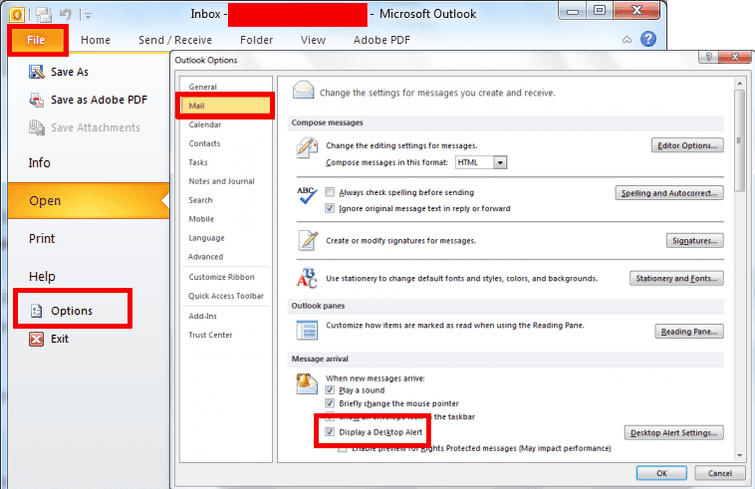Open the compose message format HTML dropdown
This screenshot has height=489, width=755.
pos(500,163)
